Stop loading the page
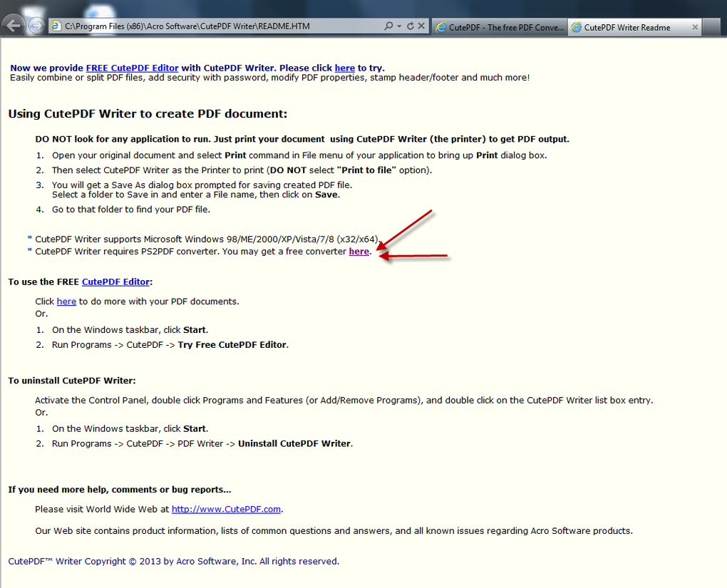This screenshot has height=588, width=727. 421,25
